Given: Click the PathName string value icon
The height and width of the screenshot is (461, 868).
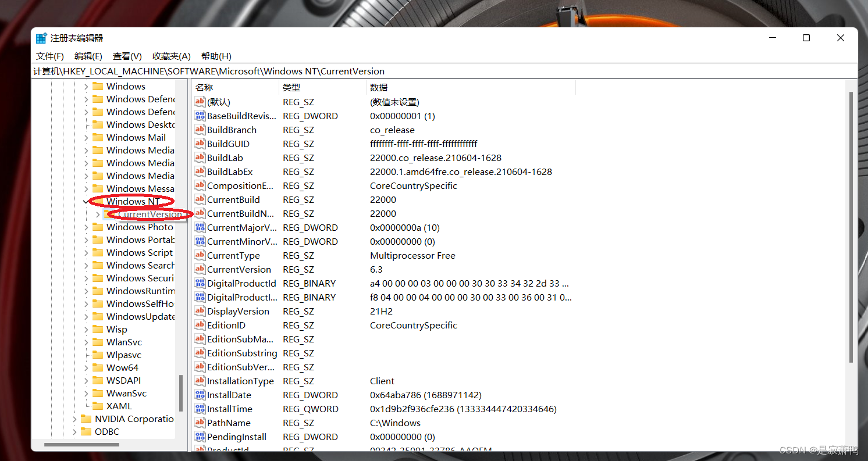Looking at the screenshot, I should [200, 423].
